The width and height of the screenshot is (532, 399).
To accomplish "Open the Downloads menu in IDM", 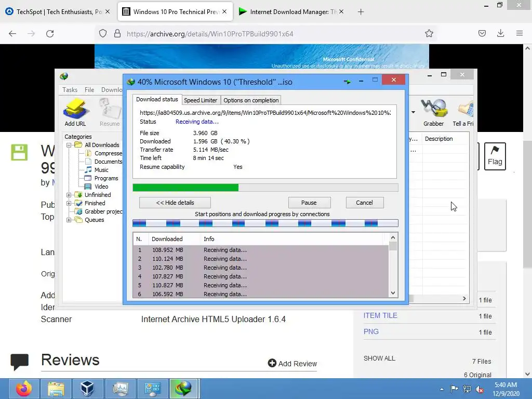I will point(112,89).
